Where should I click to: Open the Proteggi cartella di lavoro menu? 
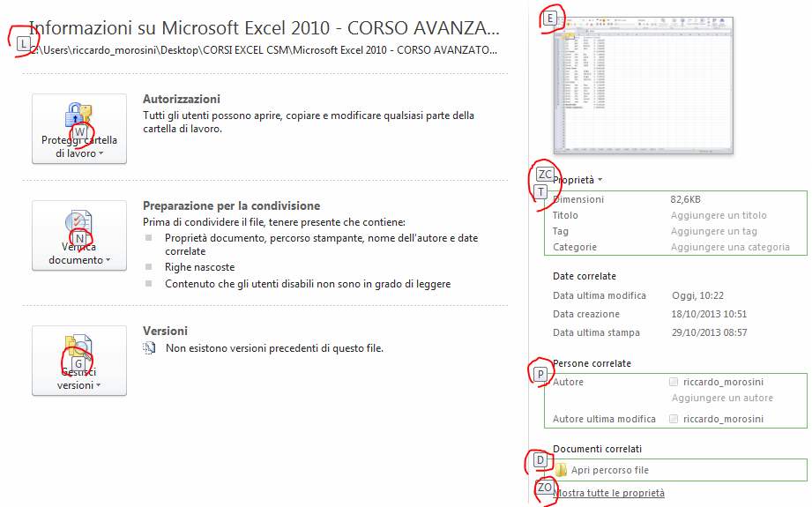[79, 129]
